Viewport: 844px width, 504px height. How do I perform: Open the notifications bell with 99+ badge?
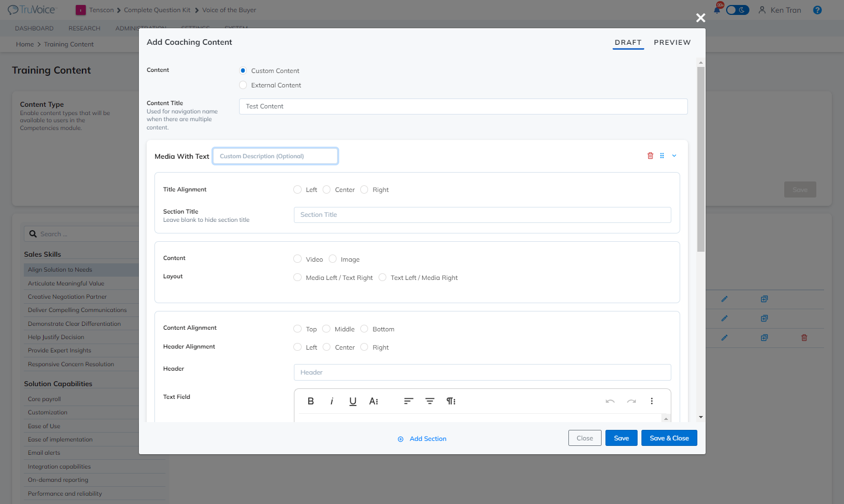point(718,9)
